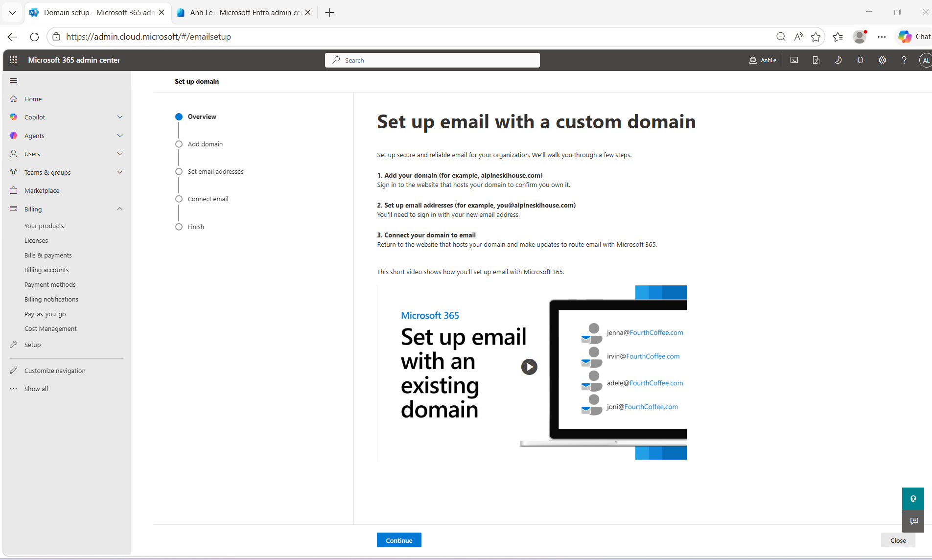Open Cost Management

point(50,328)
